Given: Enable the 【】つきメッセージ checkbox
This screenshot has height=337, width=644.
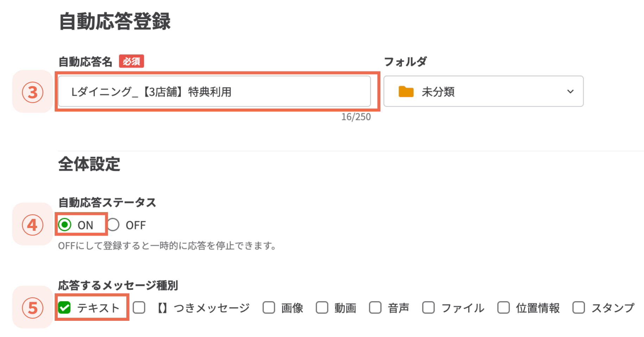Looking at the screenshot, I should pyautogui.click(x=139, y=307).
